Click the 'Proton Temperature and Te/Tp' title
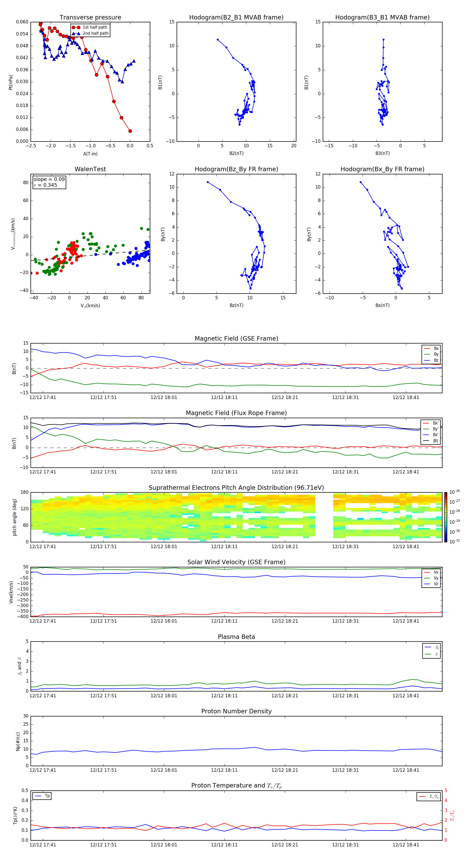The width and height of the screenshot is (473, 868). tap(236, 786)
